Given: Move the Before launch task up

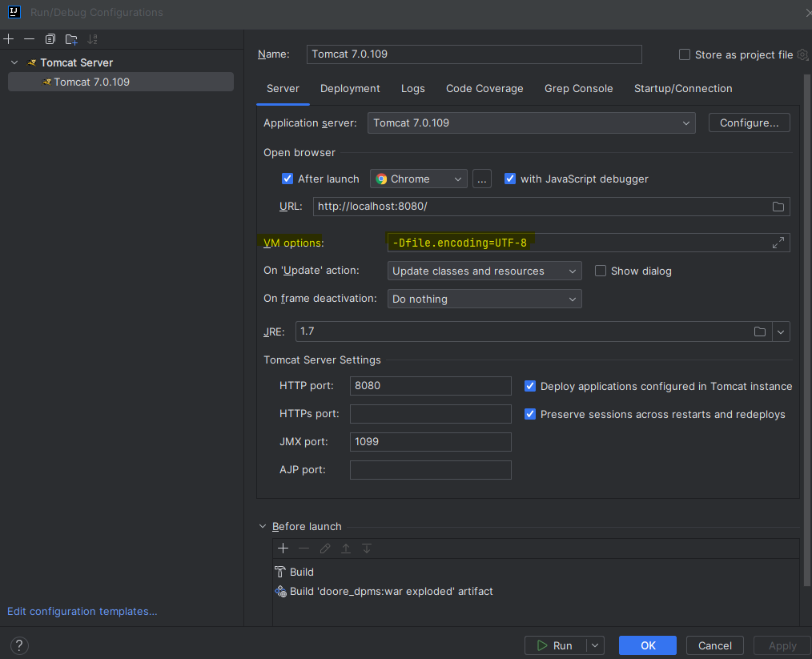Looking at the screenshot, I should tap(346, 548).
